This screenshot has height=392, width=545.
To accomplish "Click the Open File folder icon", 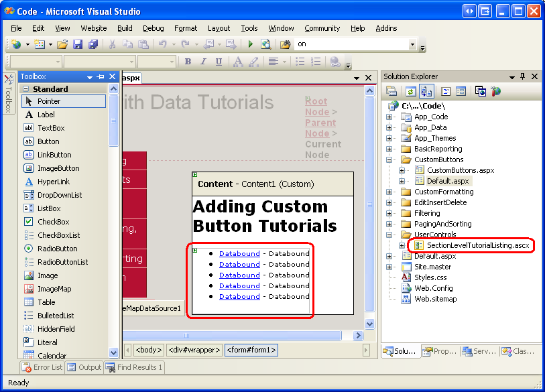I will pos(62,44).
